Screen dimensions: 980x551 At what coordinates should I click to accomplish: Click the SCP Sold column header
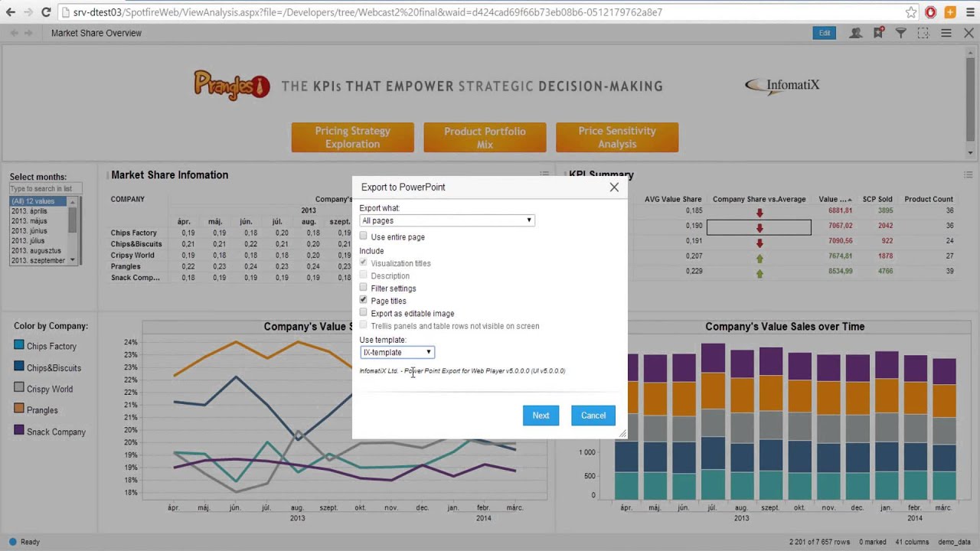coord(877,199)
